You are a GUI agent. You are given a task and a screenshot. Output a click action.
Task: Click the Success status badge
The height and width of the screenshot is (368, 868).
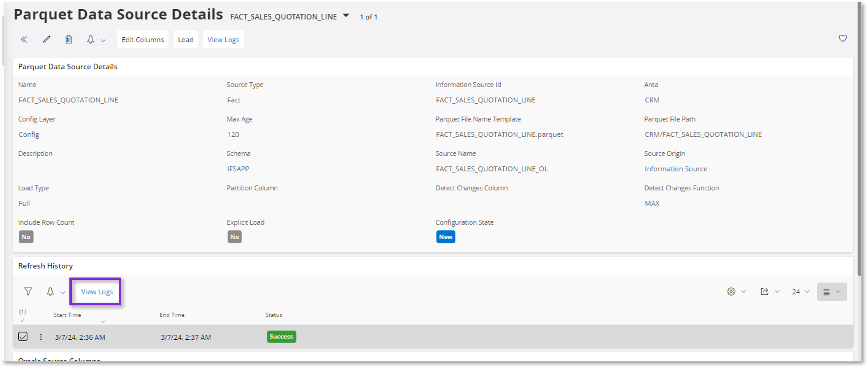(281, 336)
